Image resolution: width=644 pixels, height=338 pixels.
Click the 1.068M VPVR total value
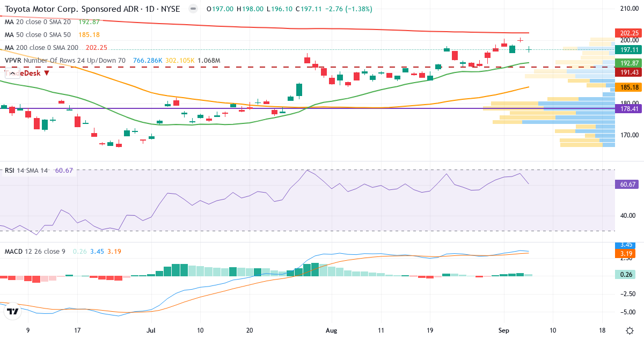[x=209, y=61]
